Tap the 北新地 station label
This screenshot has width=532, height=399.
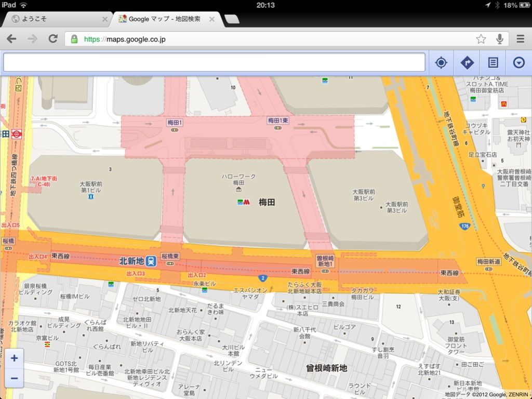click(x=131, y=261)
